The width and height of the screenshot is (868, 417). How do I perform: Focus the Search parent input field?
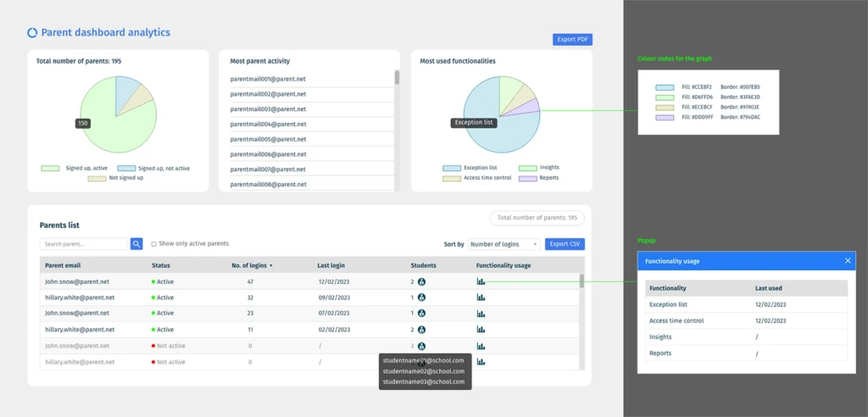[x=84, y=243]
